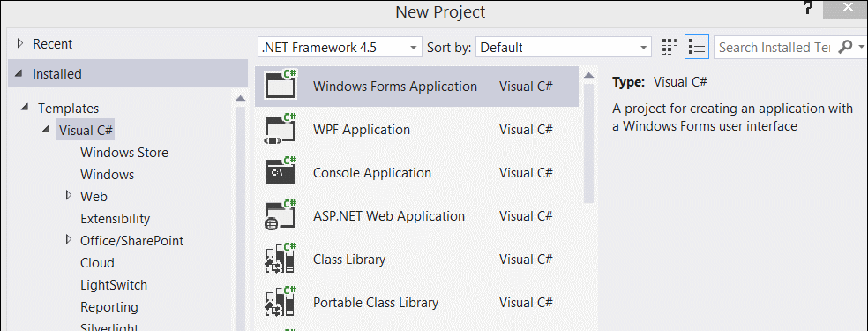Select the Visual C# tree label
This screenshot has width=868, height=331.
coord(86,131)
